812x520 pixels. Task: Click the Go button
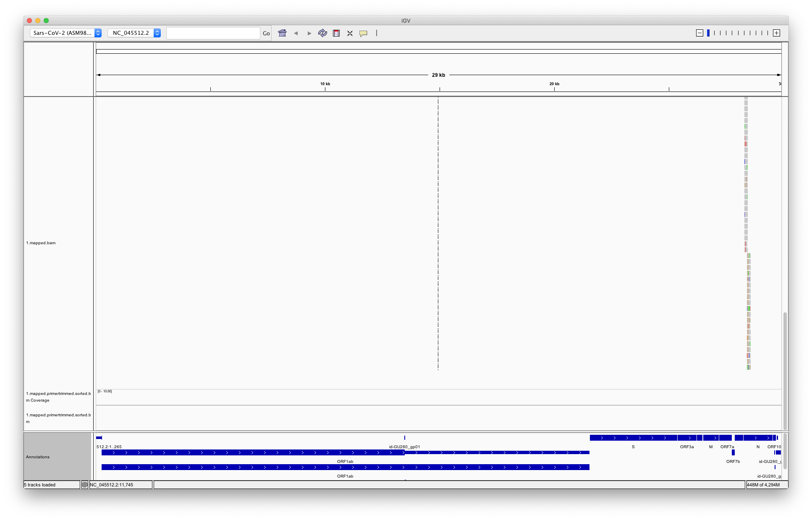[x=267, y=33]
